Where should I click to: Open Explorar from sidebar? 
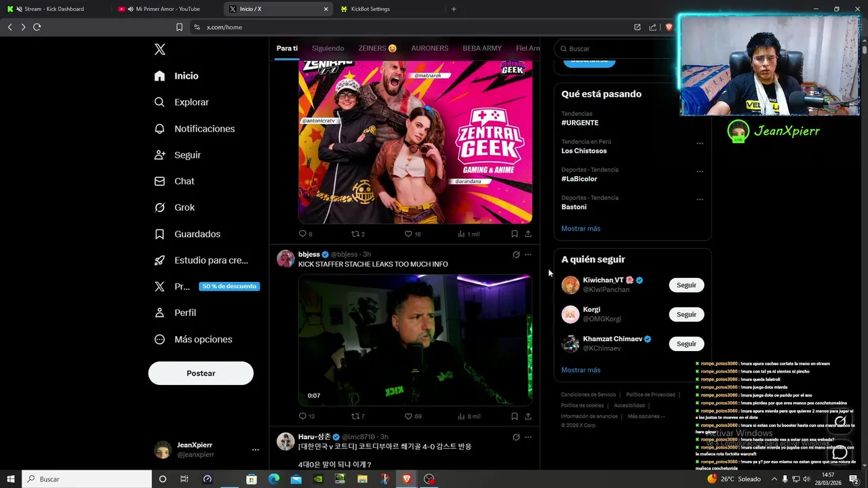[181, 102]
